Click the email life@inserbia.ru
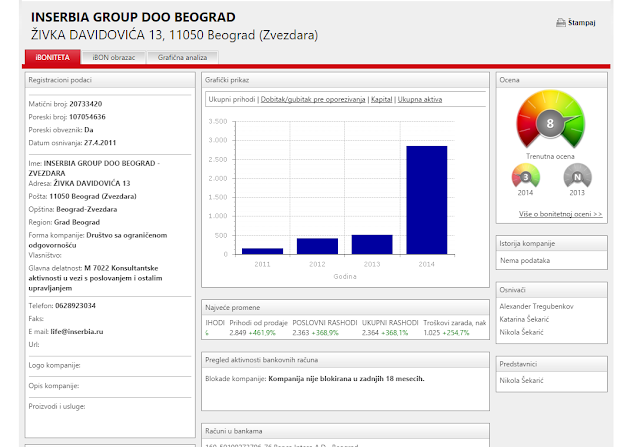This screenshot has width=640, height=447. 77,331
